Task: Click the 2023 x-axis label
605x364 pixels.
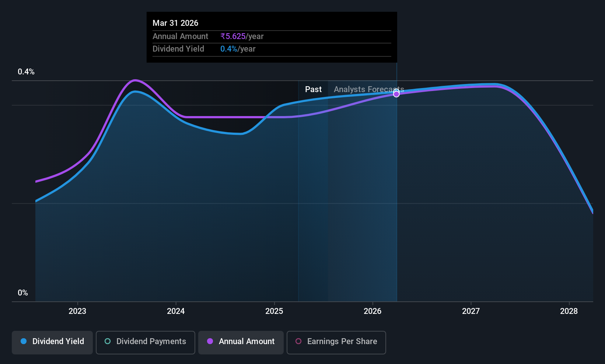Action: (x=77, y=311)
